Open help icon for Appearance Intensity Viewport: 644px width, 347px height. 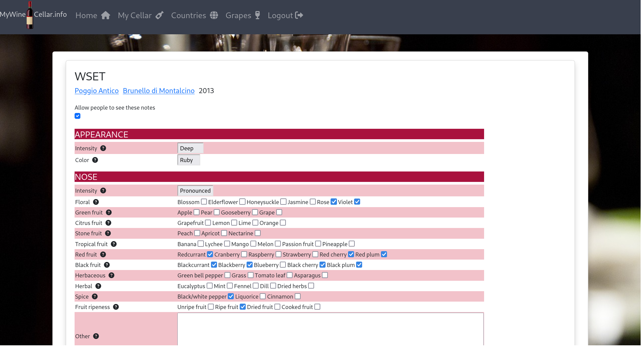tap(103, 149)
